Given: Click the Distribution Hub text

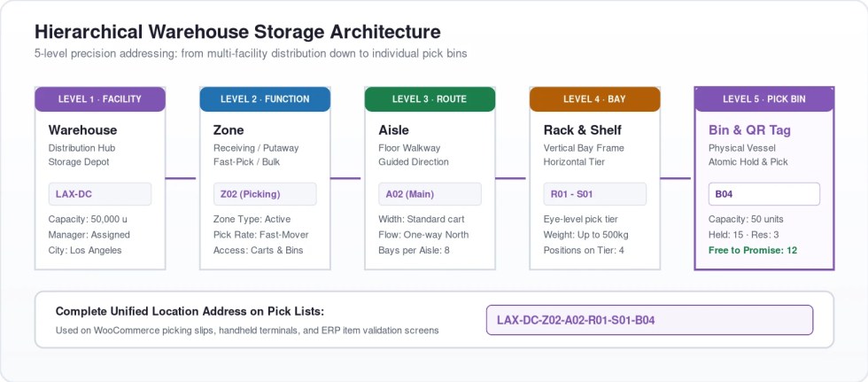Looking at the screenshot, I should (81, 148).
